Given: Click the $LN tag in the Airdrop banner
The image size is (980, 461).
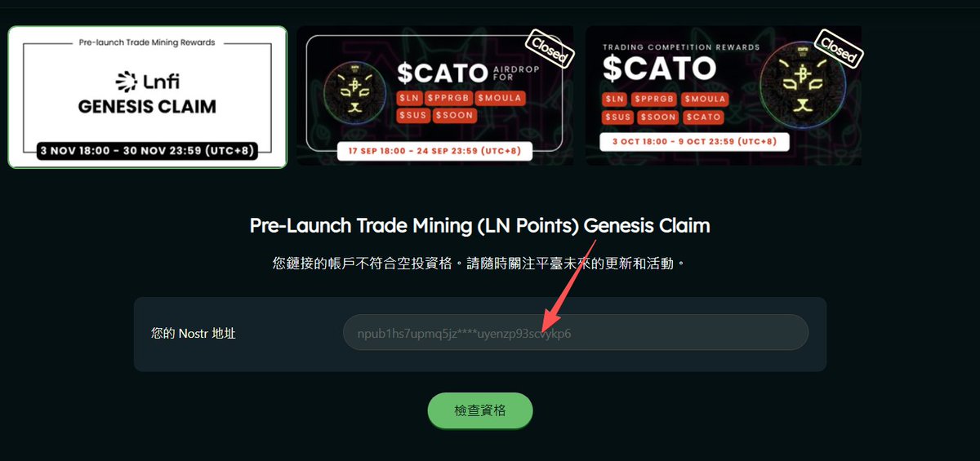Looking at the screenshot, I should click(408, 99).
